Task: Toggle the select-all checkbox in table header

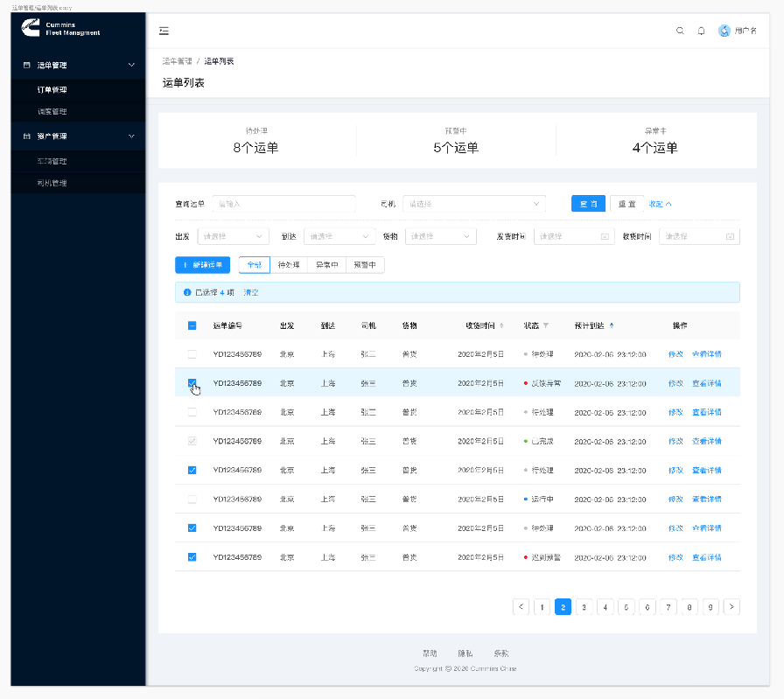Action: click(192, 325)
